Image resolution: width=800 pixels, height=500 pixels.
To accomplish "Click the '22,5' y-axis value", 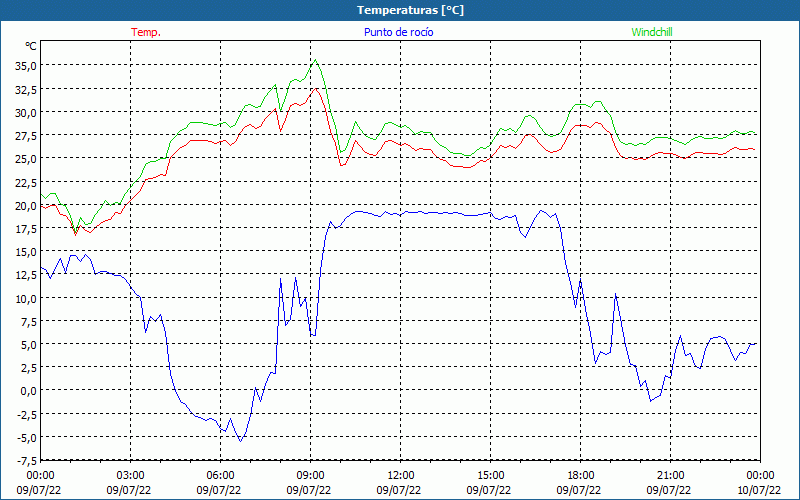I will click(26, 182).
